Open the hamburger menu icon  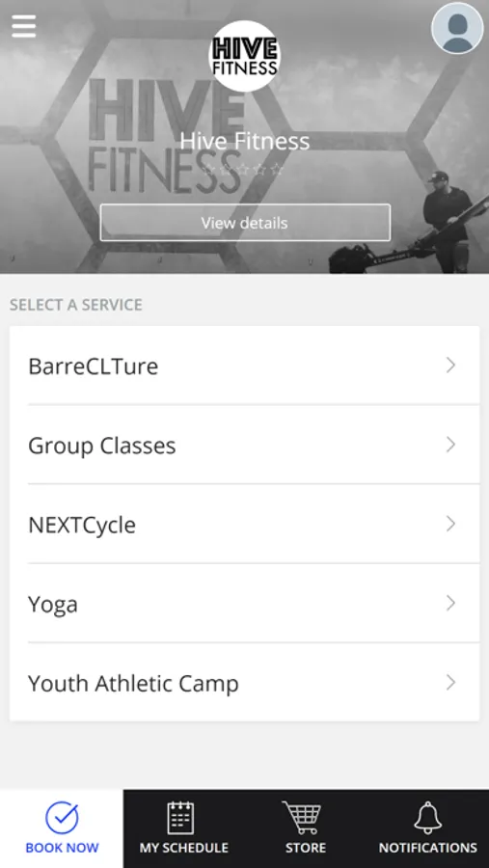tap(24, 26)
